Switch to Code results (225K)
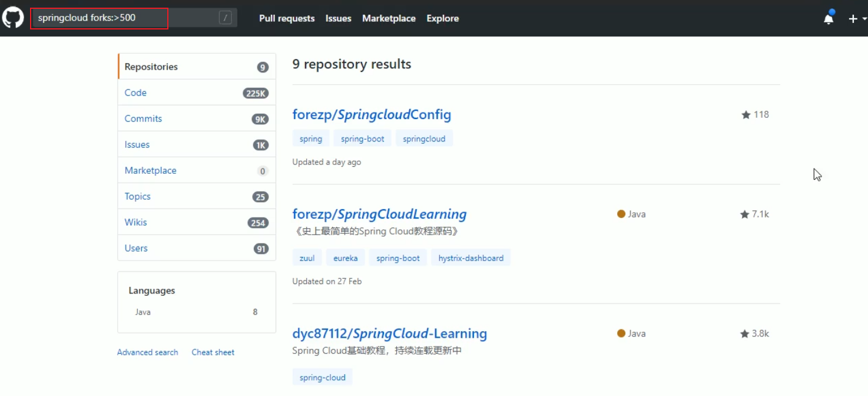The image size is (868, 396). pyautogui.click(x=197, y=93)
